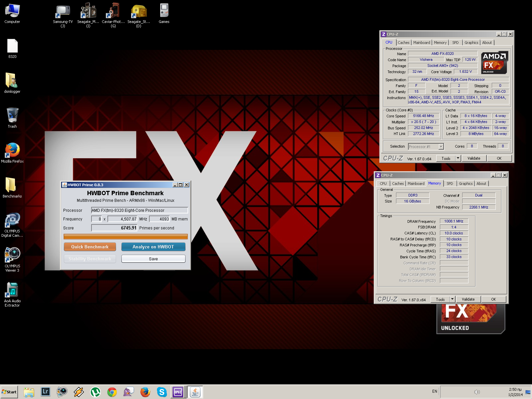Click the Core Speed value 5166.48 MHz

click(x=424, y=116)
